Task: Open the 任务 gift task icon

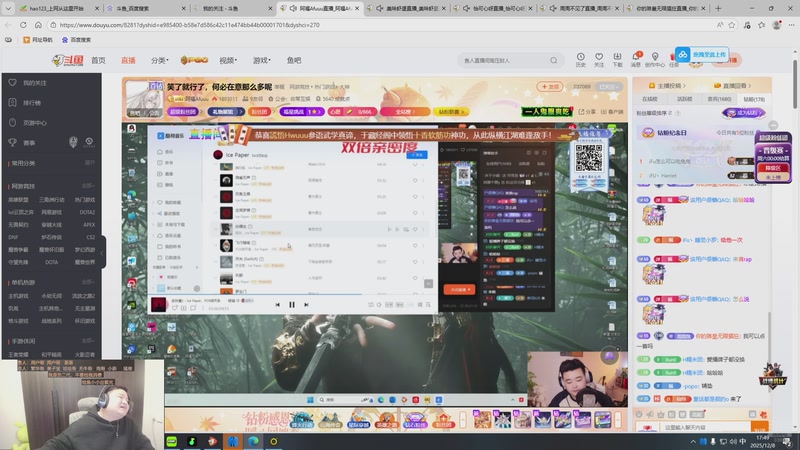Action: click(x=673, y=59)
